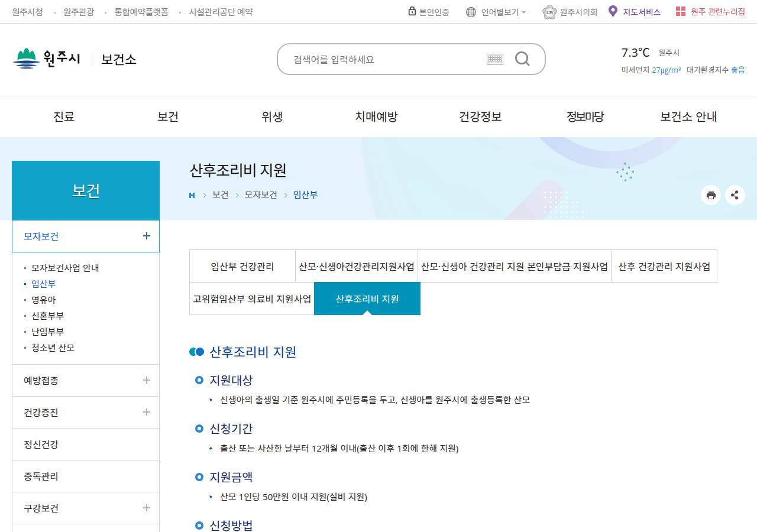757x532 pixels.
Task: Click 모자보건 in the breadcrumb
Action: [x=261, y=194]
